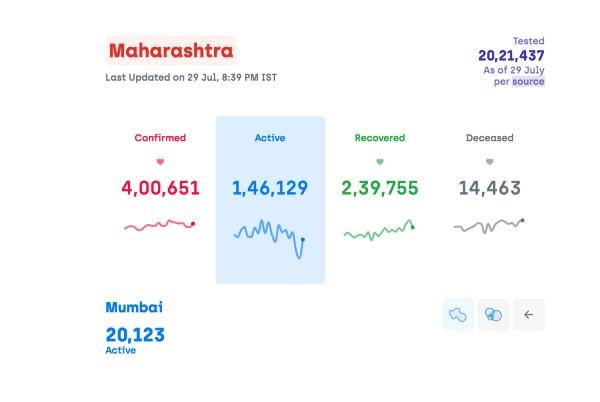This screenshot has width=600, height=402.
Task: Click the Recovered green trend sparkline
Action: [x=379, y=230]
